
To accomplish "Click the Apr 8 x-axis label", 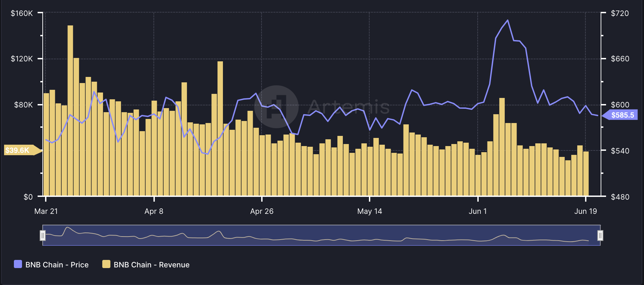I will (154, 211).
